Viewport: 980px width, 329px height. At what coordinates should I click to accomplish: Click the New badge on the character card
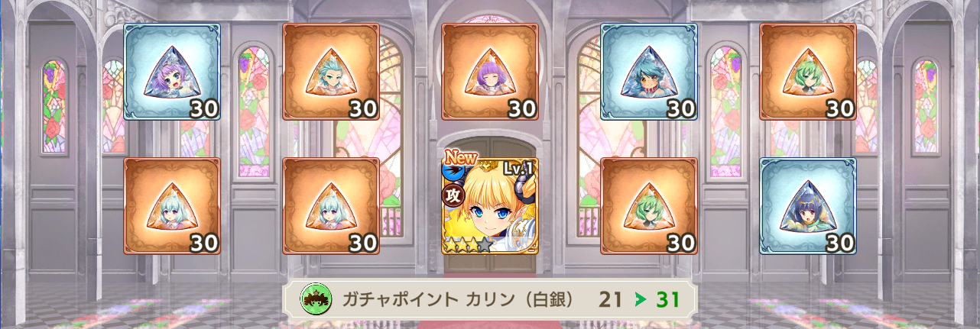click(x=461, y=158)
